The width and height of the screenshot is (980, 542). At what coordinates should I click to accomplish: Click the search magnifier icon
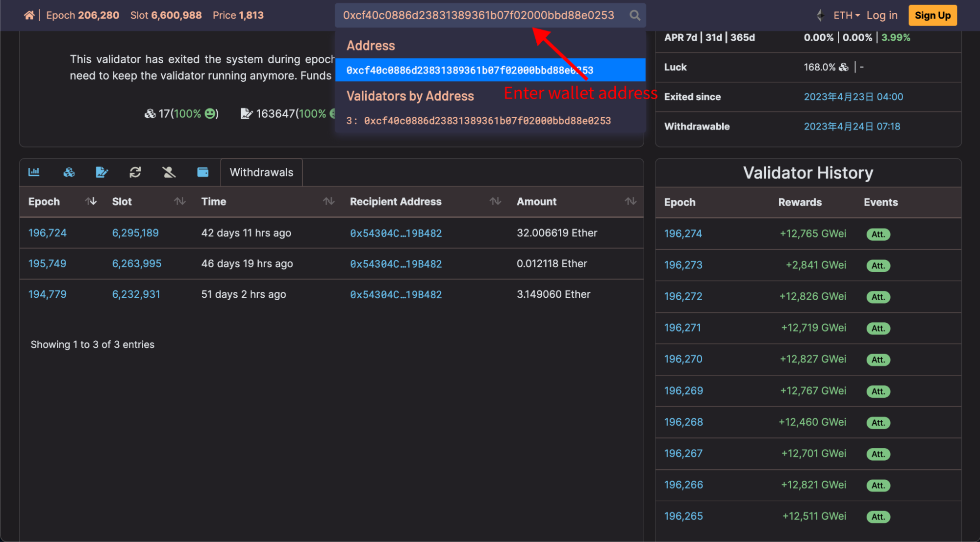(635, 15)
